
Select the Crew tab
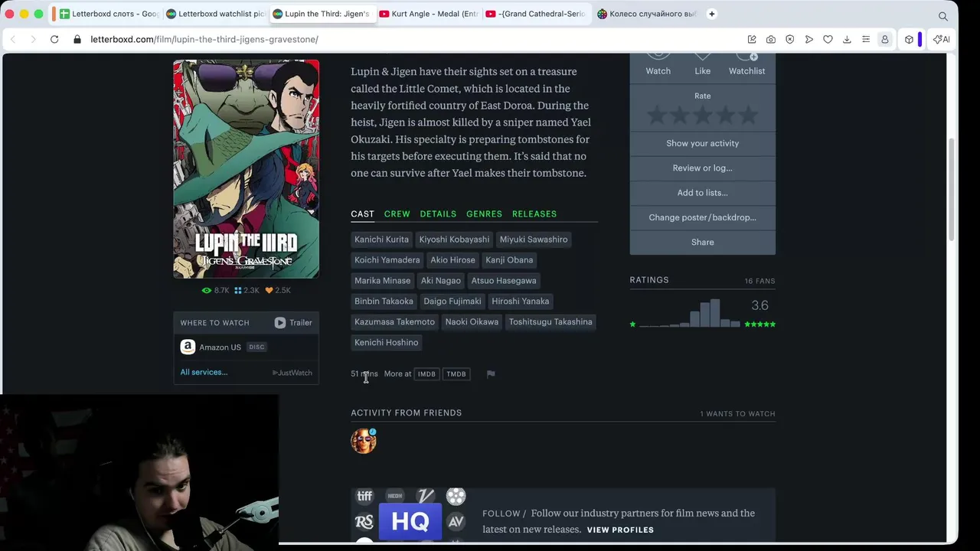397,214
